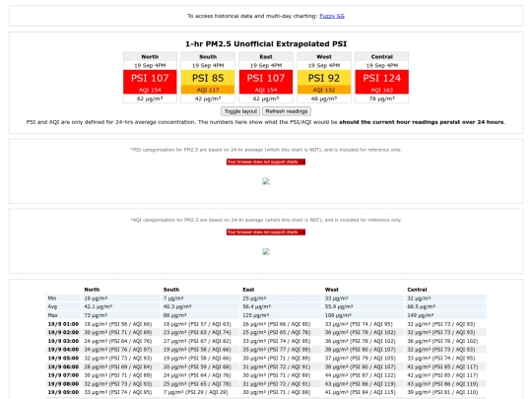Click the 19/9 03:00 South cell with PSI 67
Screen dimensions: 532x399
tap(197, 341)
